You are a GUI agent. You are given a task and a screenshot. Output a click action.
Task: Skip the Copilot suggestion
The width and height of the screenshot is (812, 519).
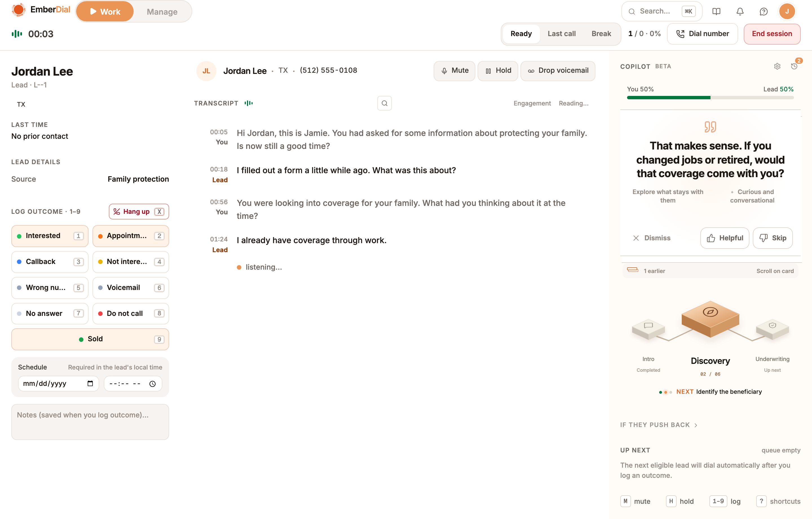773,238
